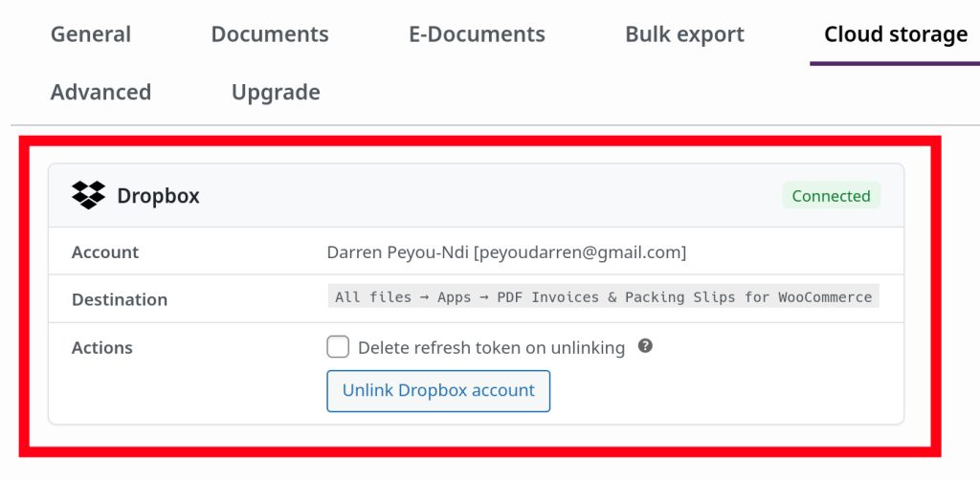Screen dimensions: 980x481
Task: Select the Bulk export tab
Action: (x=684, y=34)
